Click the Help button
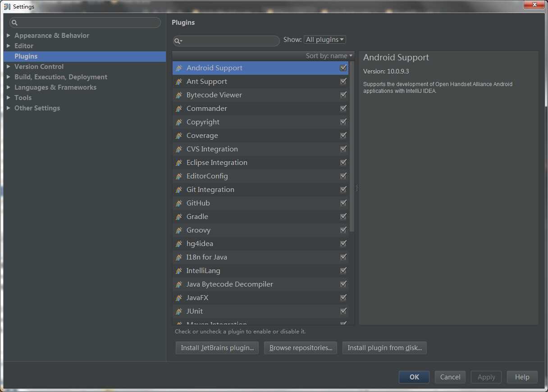 (522, 377)
